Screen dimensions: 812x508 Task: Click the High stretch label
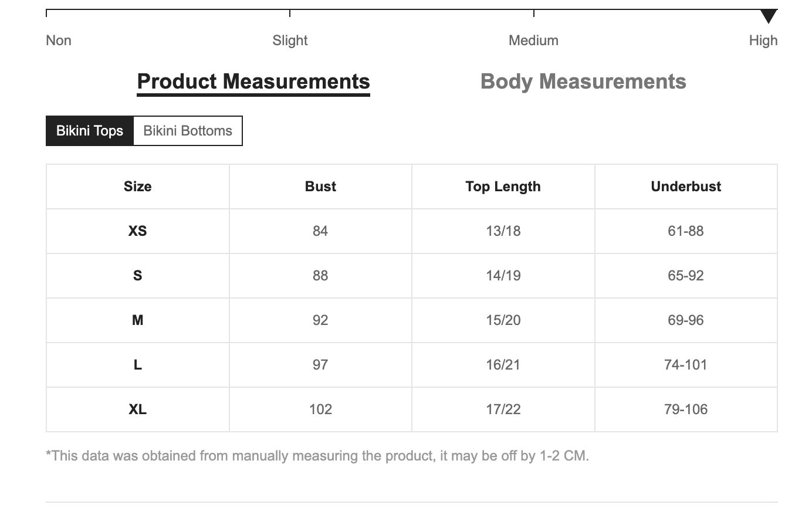point(763,40)
